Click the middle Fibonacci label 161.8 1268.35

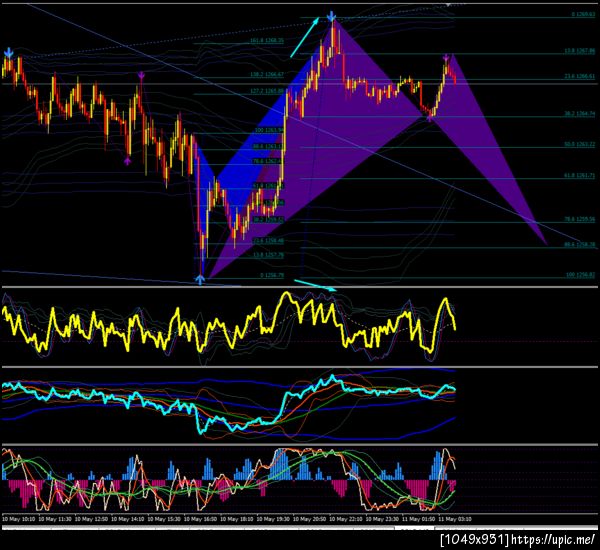[x=267, y=40]
